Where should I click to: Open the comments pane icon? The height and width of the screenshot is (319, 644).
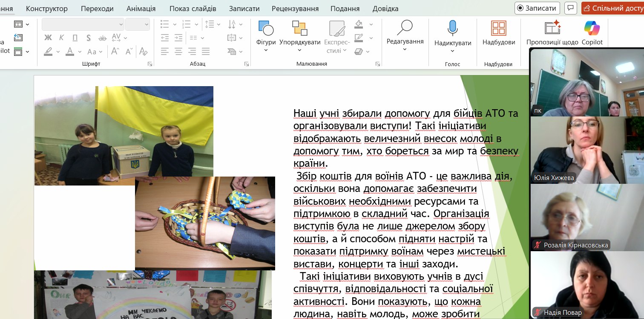pos(571,8)
